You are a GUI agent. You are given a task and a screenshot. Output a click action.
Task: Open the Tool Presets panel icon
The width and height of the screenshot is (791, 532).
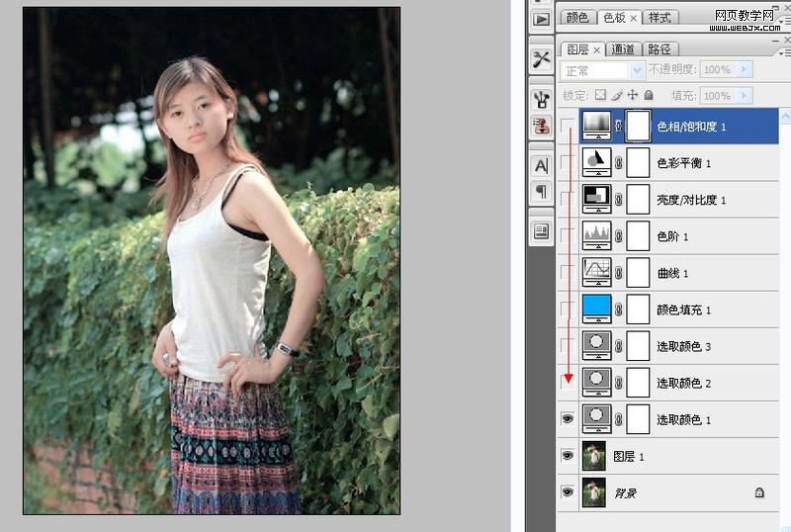[x=541, y=59]
